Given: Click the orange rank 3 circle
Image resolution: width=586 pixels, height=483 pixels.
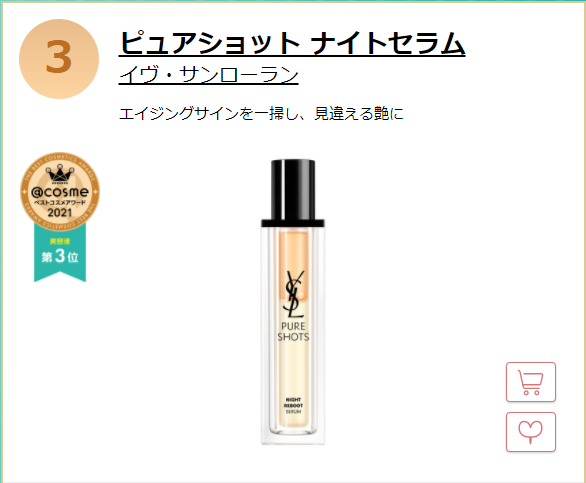Looking at the screenshot, I should pyautogui.click(x=59, y=59).
